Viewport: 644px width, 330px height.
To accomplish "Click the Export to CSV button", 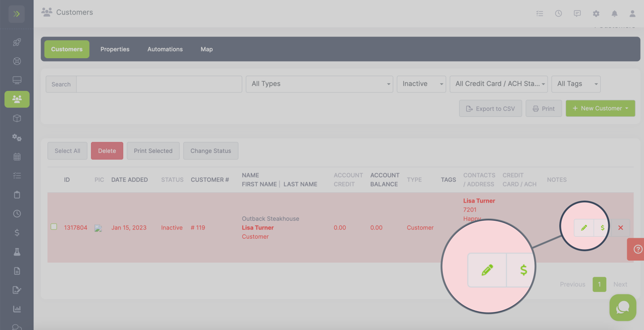I will click(x=490, y=108).
